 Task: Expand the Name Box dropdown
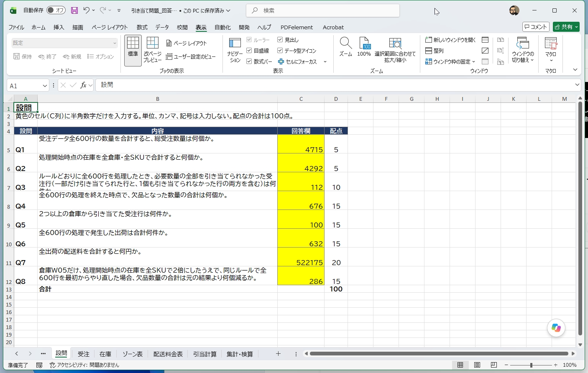[x=45, y=86]
